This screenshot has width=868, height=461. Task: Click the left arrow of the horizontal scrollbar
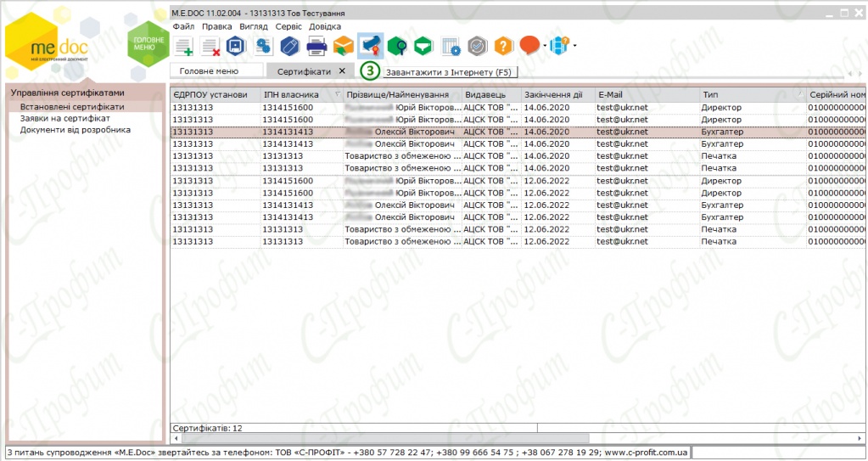click(x=176, y=438)
